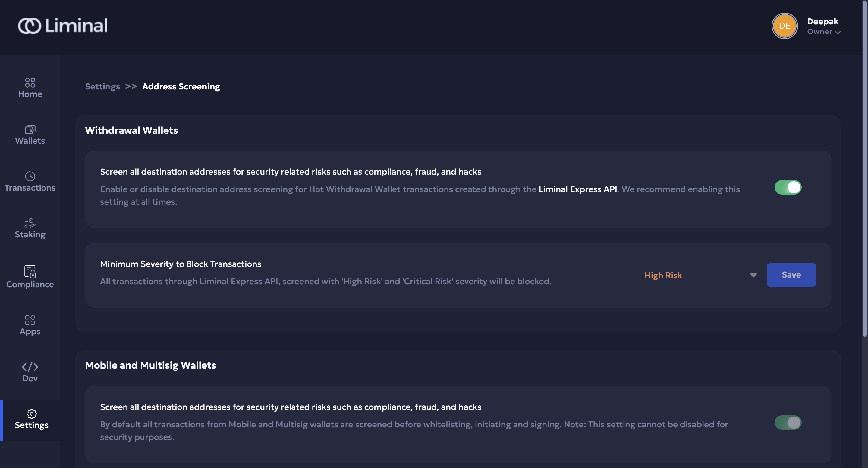
Task: Open the Transactions clock icon
Action: (30, 176)
